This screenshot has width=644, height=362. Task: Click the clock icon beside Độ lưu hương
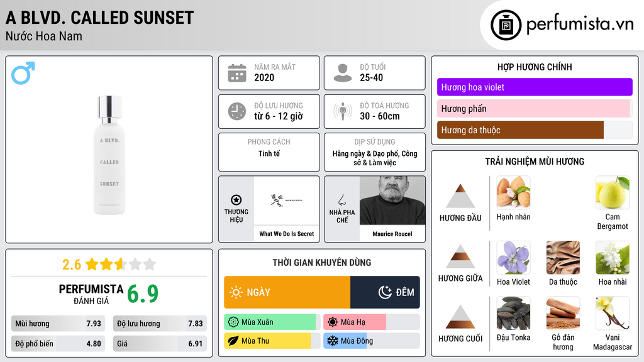pyautogui.click(x=237, y=111)
